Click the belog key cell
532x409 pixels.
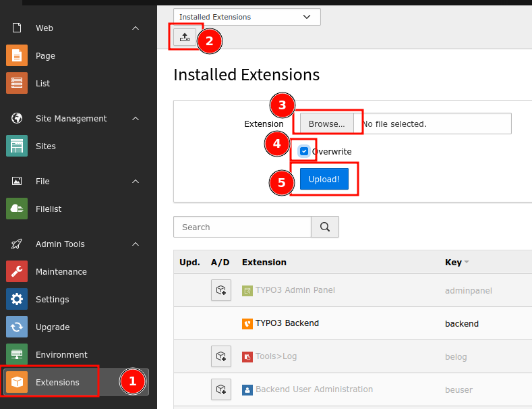coord(456,357)
